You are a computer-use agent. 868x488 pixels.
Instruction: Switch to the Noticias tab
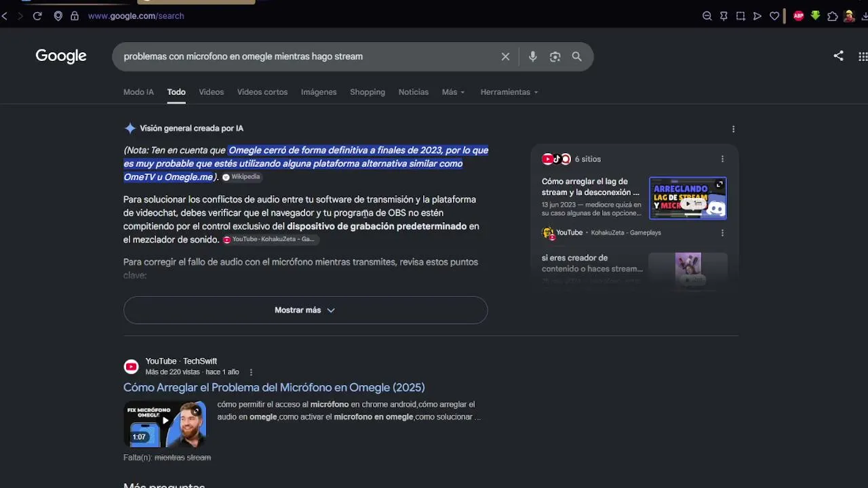point(414,92)
